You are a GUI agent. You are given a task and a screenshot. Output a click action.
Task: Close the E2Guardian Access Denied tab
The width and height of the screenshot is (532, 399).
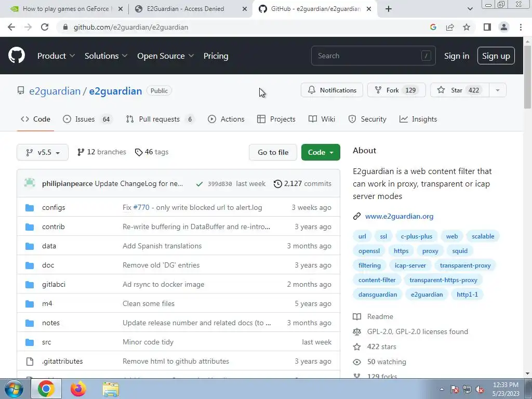point(245,9)
